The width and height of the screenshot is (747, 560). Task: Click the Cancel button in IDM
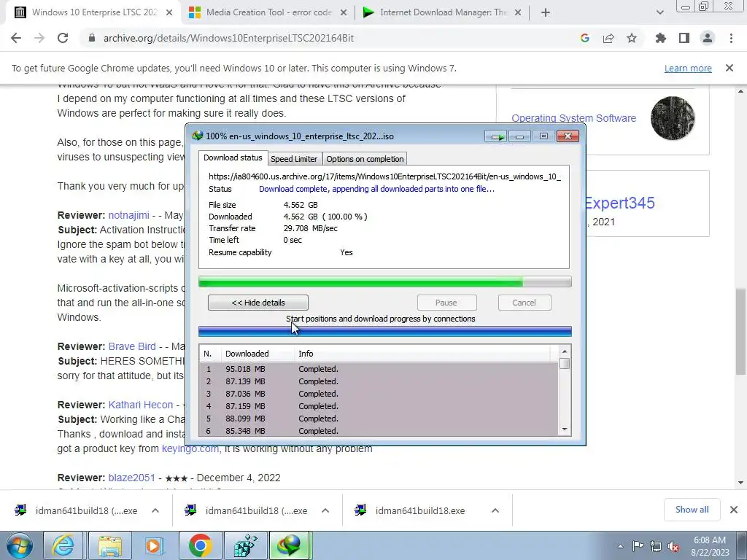(524, 303)
